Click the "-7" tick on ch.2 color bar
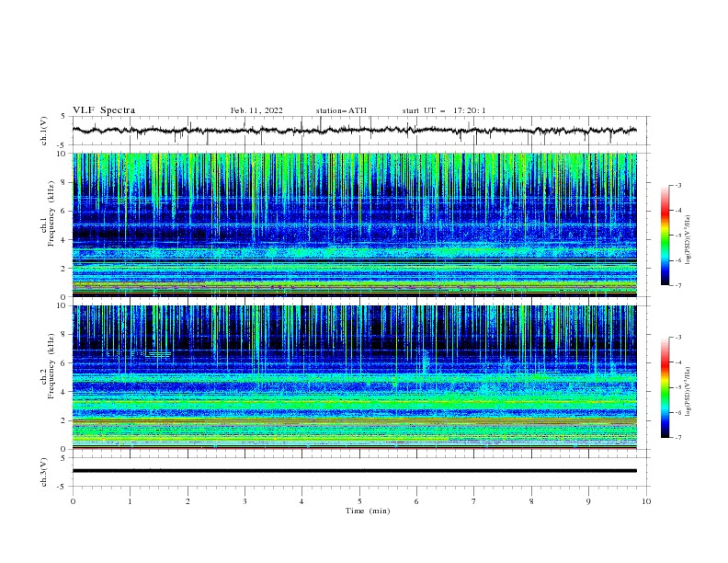This screenshot has height=563, width=728. click(677, 438)
